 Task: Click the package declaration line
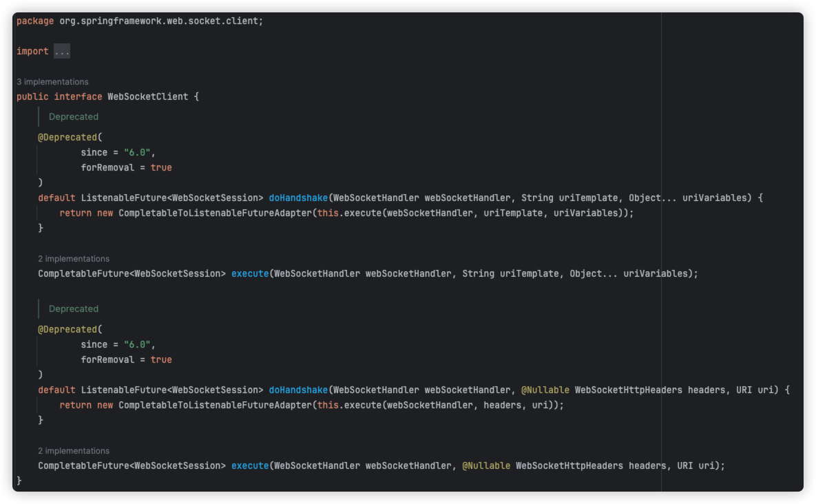coord(138,21)
